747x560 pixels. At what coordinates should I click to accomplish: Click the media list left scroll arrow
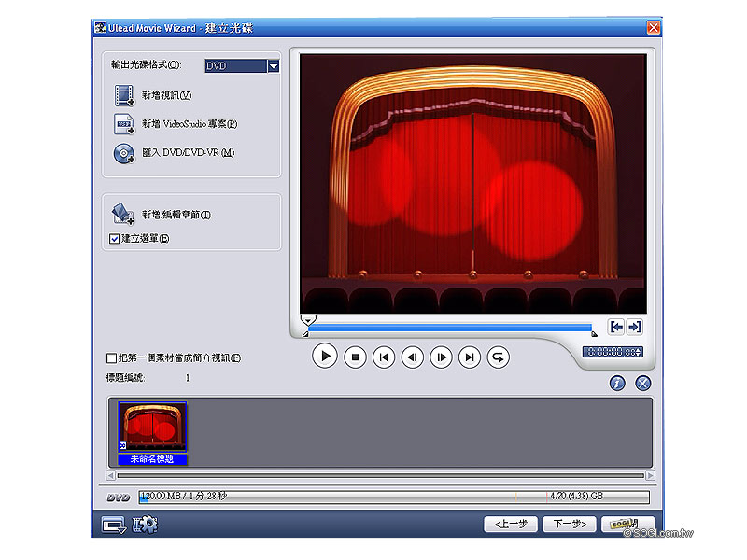(x=110, y=475)
